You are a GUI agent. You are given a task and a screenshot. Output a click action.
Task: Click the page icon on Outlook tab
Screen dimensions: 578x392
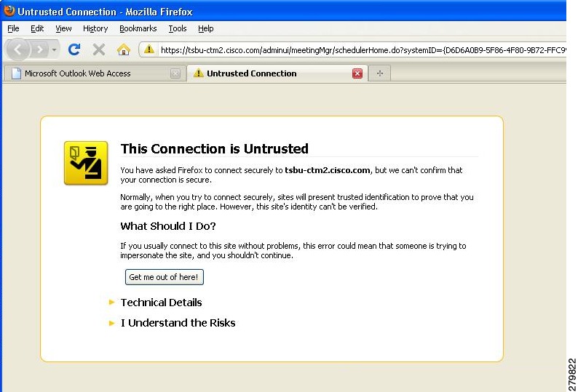click(x=16, y=73)
